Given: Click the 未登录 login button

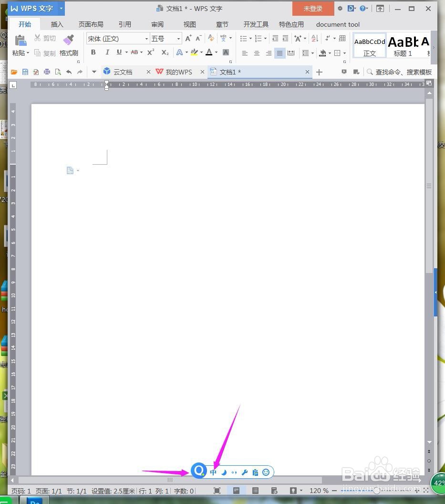Looking at the screenshot, I should [313, 9].
